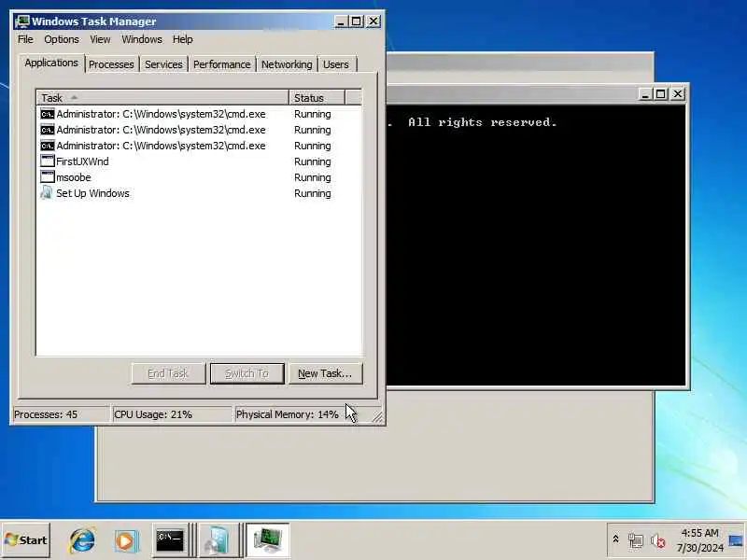Viewport: 747px width, 560px height.
Task: Show hidden tray icons arrow
Action: [x=615, y=539]
